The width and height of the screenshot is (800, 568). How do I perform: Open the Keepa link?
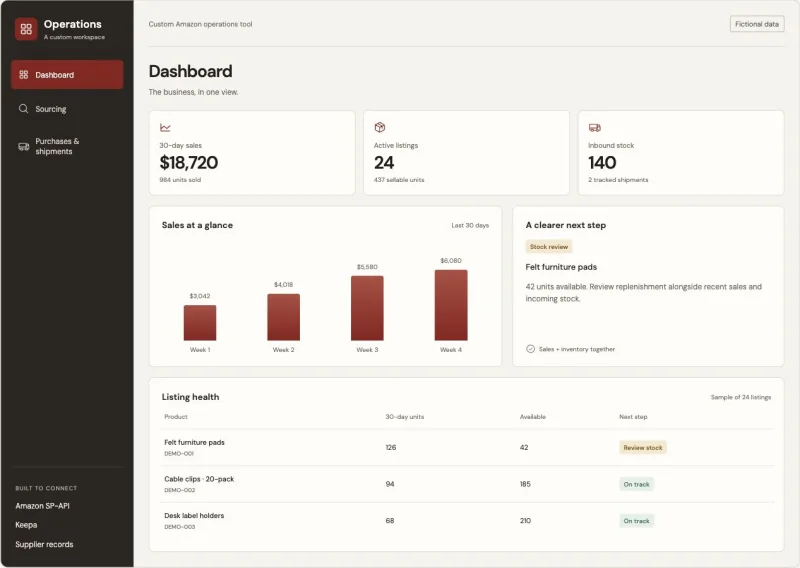coord(26,525)
